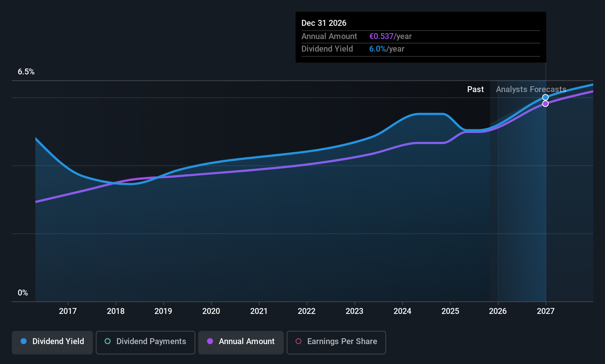Click the 2023 year label
Viewport: 605px width, 364px height.
[x=354, y=311]
